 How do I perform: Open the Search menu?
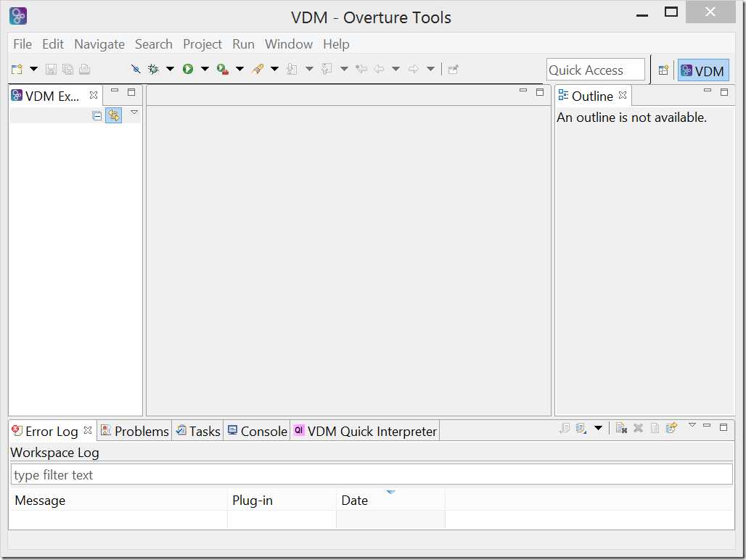point(154,44)
